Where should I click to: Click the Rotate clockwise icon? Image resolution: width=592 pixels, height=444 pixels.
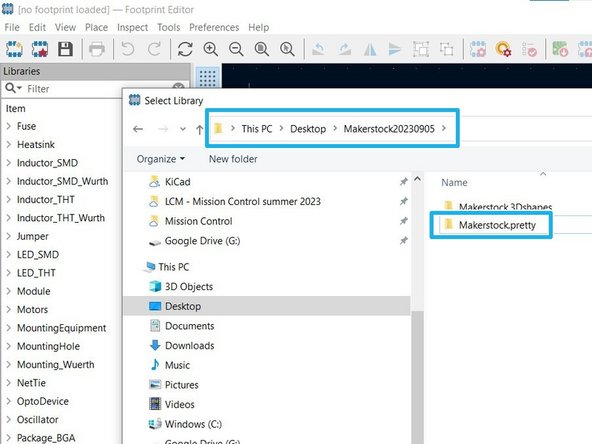point(344,49)
